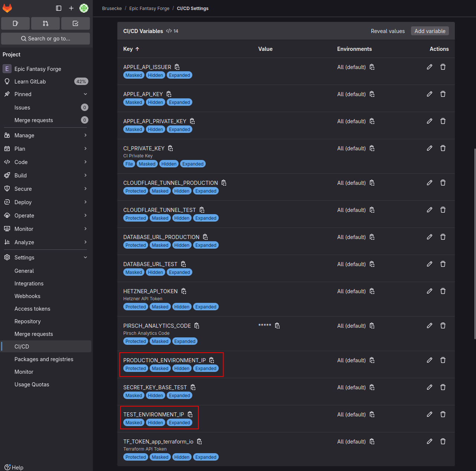This screenshot has width=476, height=471.
Task: Copy the APPLE_API_ISSUER key name
Action: 177,67
